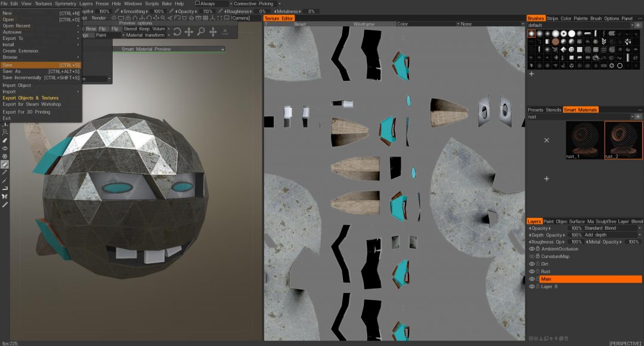Click Import Object menu entry
The height and width of the screenshot is (346, 644).
17,85
